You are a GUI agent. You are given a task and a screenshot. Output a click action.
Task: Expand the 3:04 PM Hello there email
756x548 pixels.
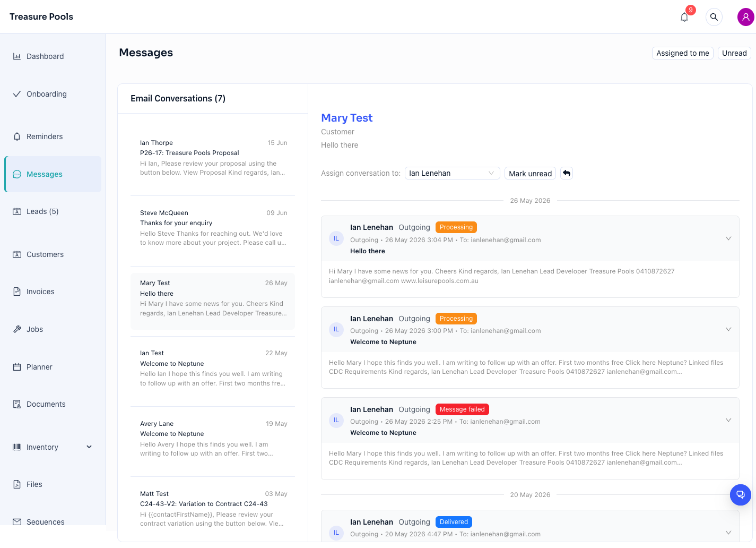click(x=728, y=238)
